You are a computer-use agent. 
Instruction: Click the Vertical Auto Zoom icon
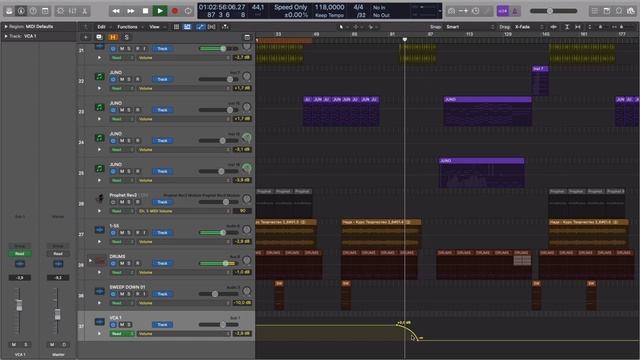[567, 27]
